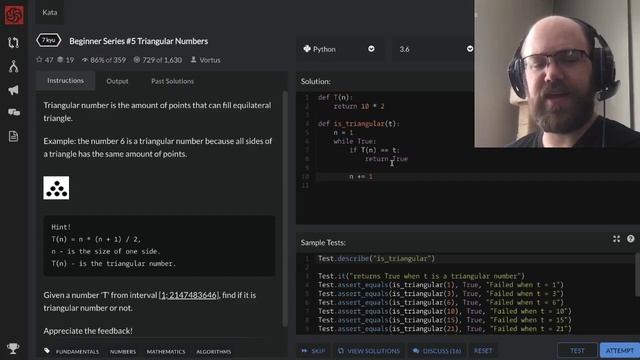Click the ALGORITHMS tag
Screen dimensions: 640x360
[213, 351]
